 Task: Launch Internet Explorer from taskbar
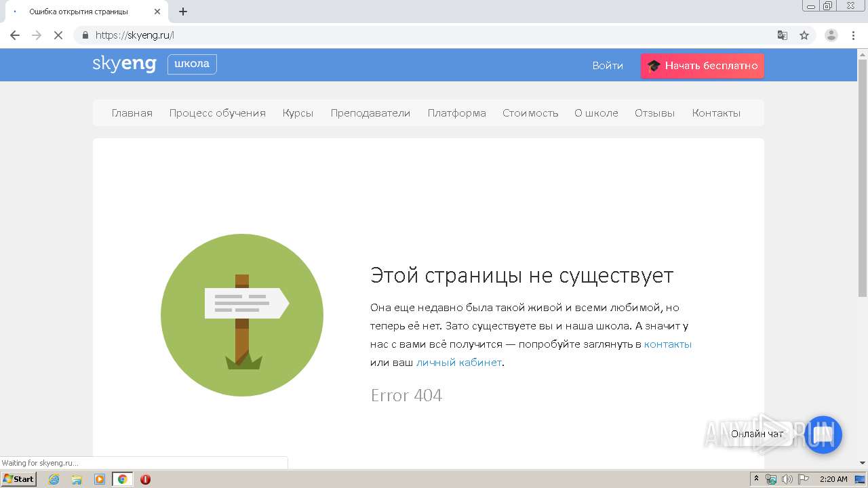point(54,479)
